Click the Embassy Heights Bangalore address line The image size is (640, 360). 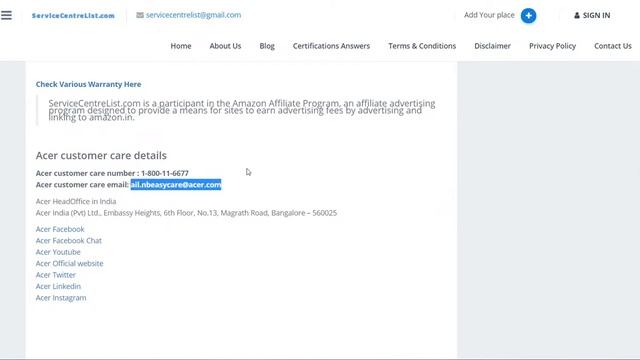[186, 213]
